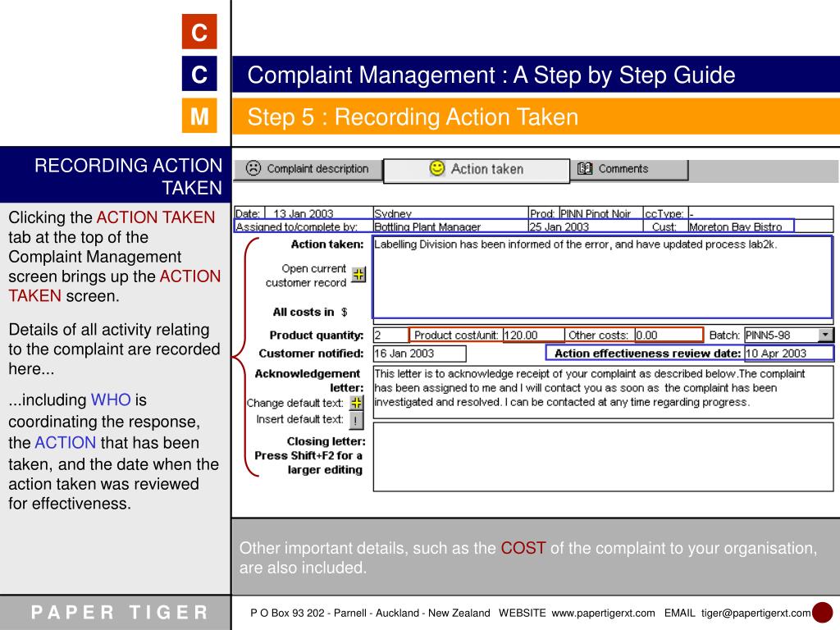This screenshot has width=840, height=630.
Task: Open current customer record plus button
Action: [358, 275]
